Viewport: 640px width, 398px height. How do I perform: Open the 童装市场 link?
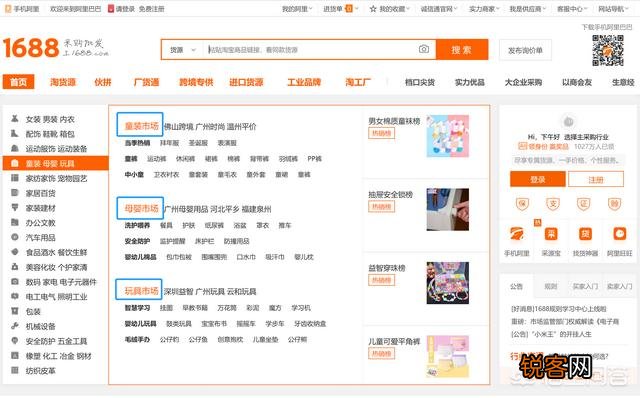tap(141, 126)
